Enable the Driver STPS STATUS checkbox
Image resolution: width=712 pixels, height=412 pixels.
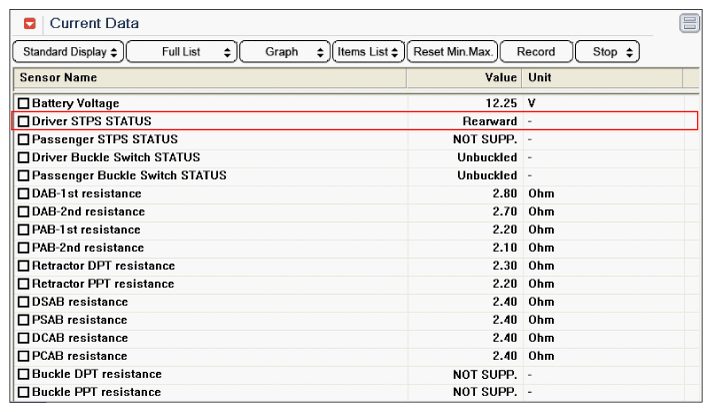click(24, 121)
